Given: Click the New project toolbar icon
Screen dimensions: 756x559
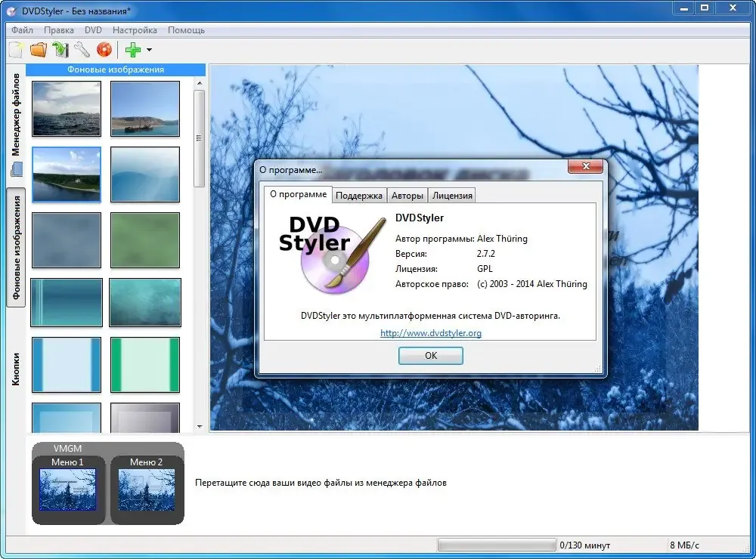Looking at the screenshot, I should pos(16,50).
